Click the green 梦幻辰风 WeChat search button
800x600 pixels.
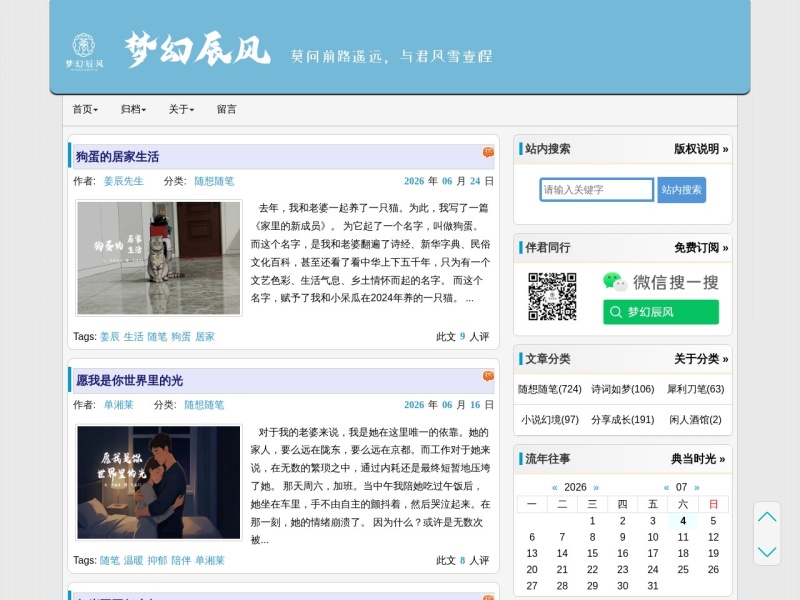[x=661, y=312]
